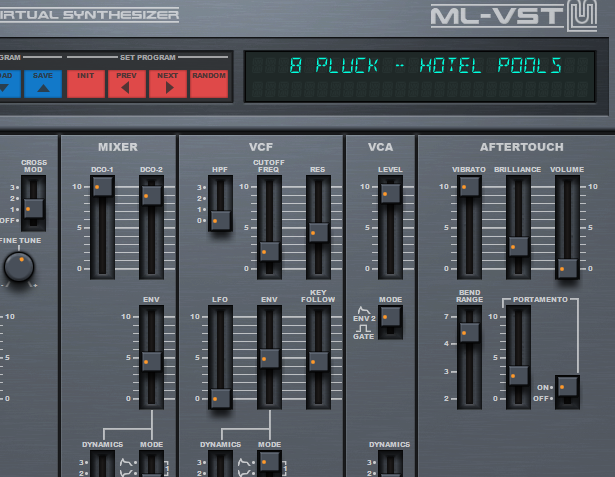Click the VCF section title
The image size is (615, 477).
(261, 147)
